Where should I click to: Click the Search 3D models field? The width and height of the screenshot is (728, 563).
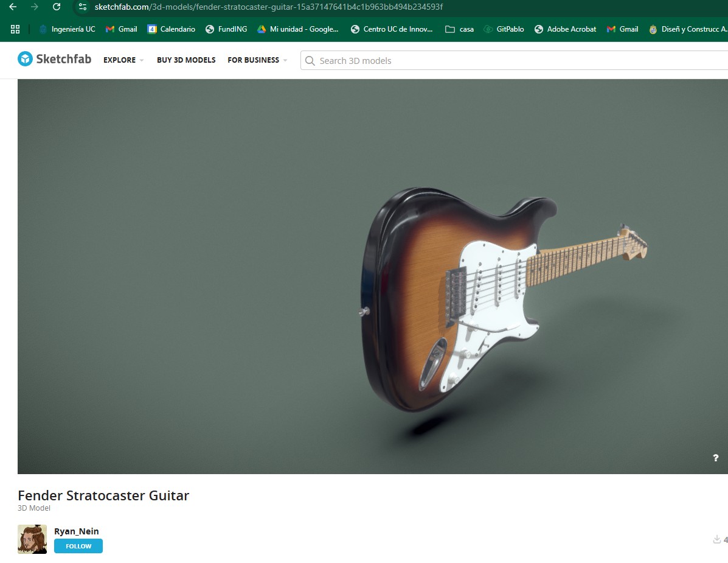click(x=515, y=60)
